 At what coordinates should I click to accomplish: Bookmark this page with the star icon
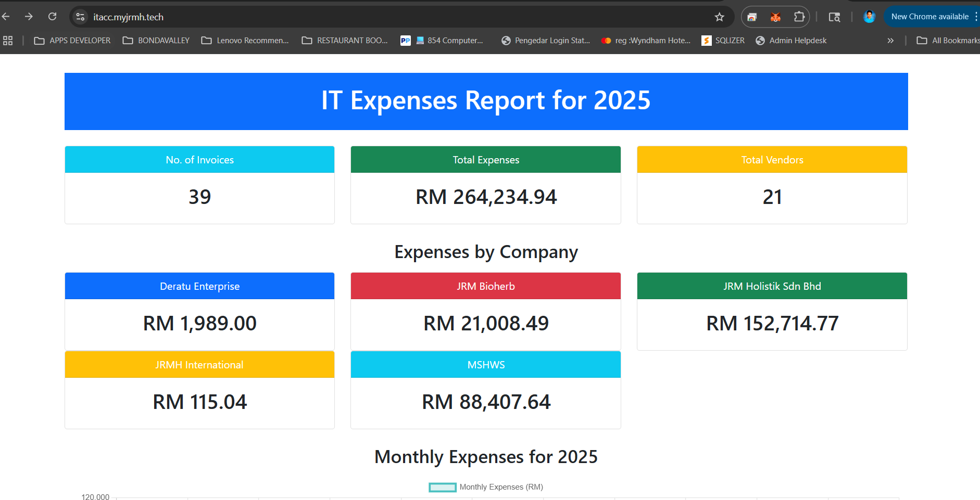coord(719,17)
